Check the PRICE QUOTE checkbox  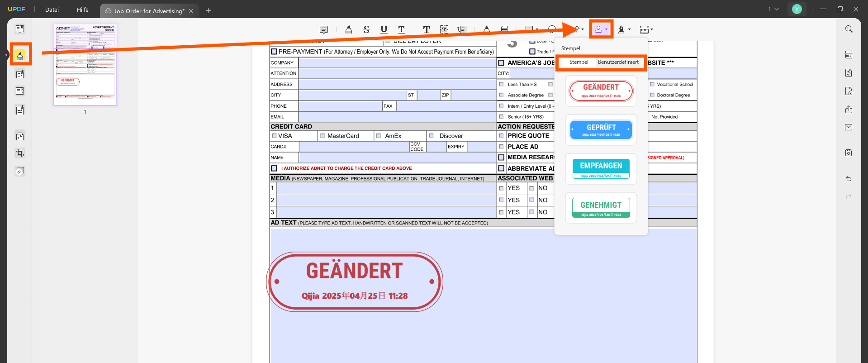click(x=501, y=136)
